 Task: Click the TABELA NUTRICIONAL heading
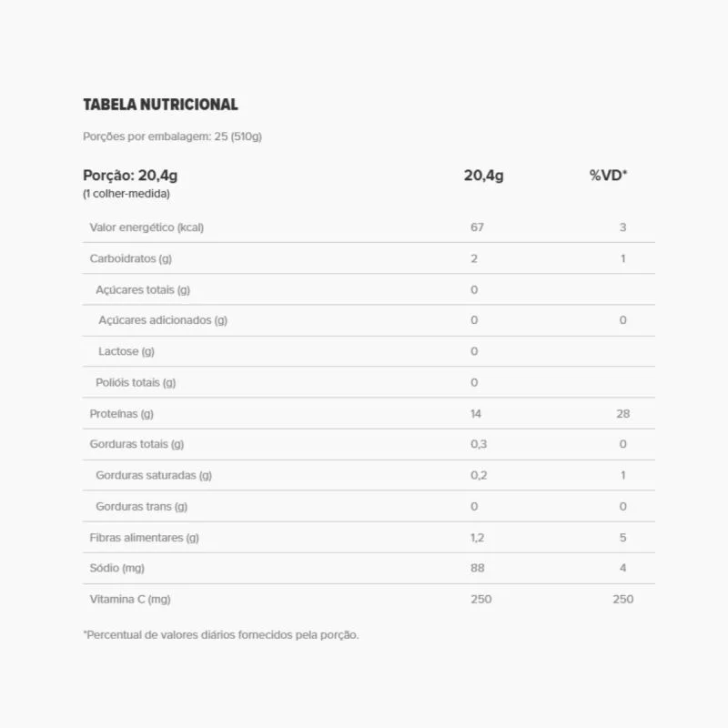(160, 105)
